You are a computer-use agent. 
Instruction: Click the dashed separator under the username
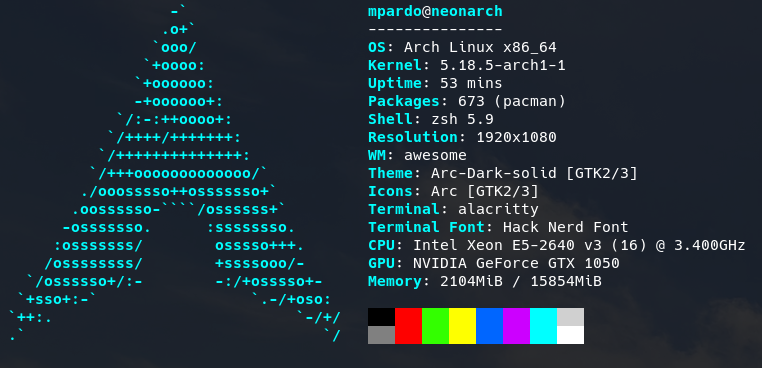click(x=435, y=30)
